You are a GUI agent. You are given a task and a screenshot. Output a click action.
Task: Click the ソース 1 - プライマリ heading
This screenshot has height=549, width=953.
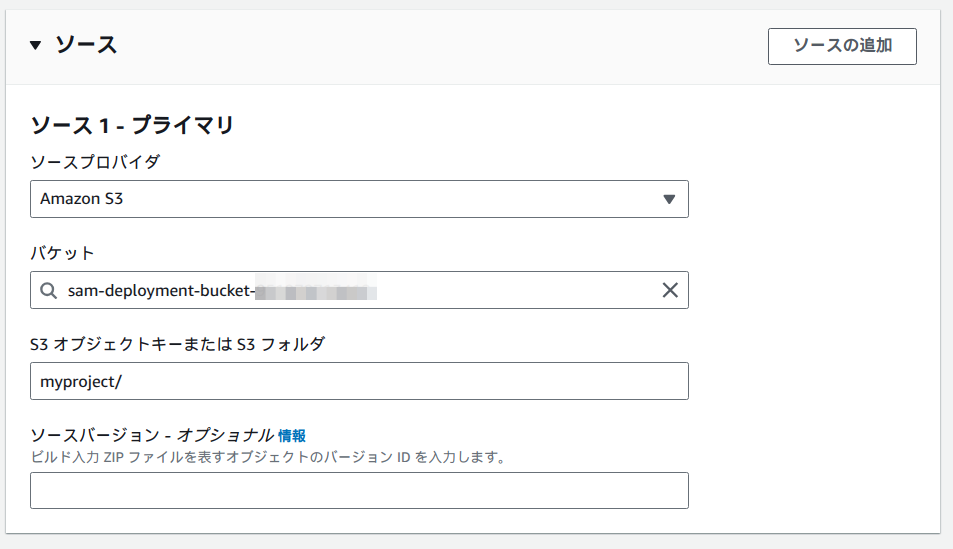[x=132, y=125]
